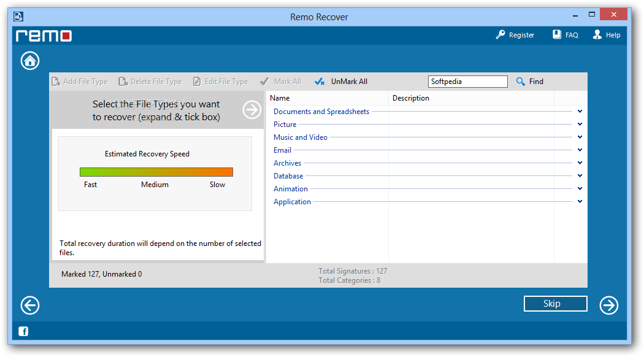Image resolution: width=644 pixels, height=357 pixels.
Task: Select the Application category label
Action: click(x=293, y=202)
